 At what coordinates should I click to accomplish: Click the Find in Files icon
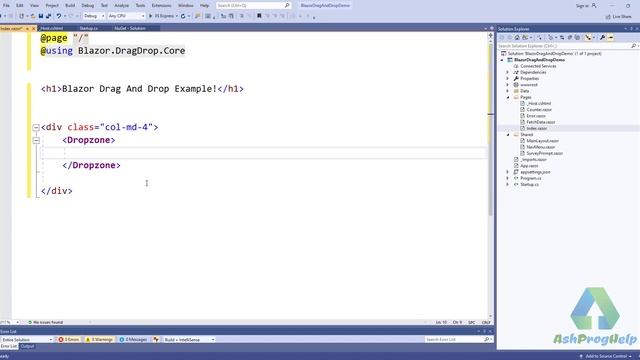(198, 16)
